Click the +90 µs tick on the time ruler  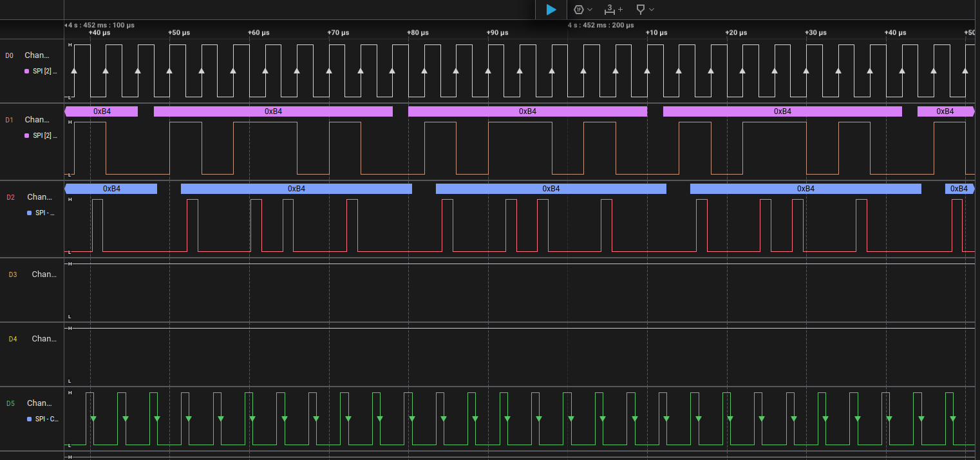[x=497, y=33]
